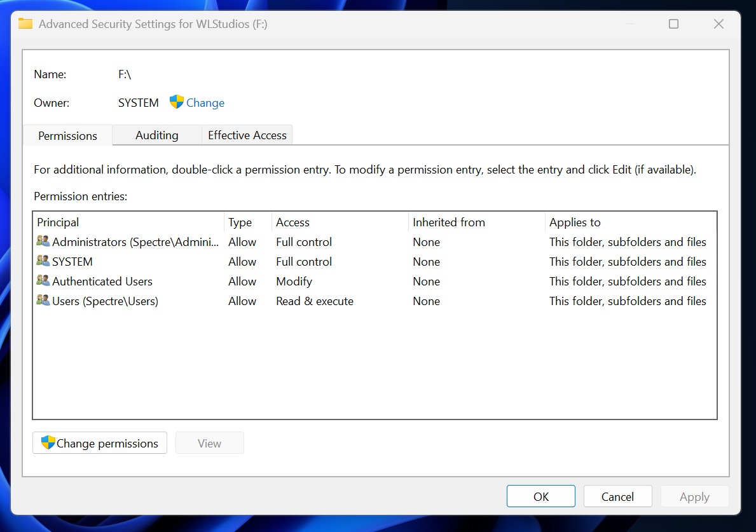Select the Permissions tab
Screen dimensions: 756x532
click(x=67, y=135)
